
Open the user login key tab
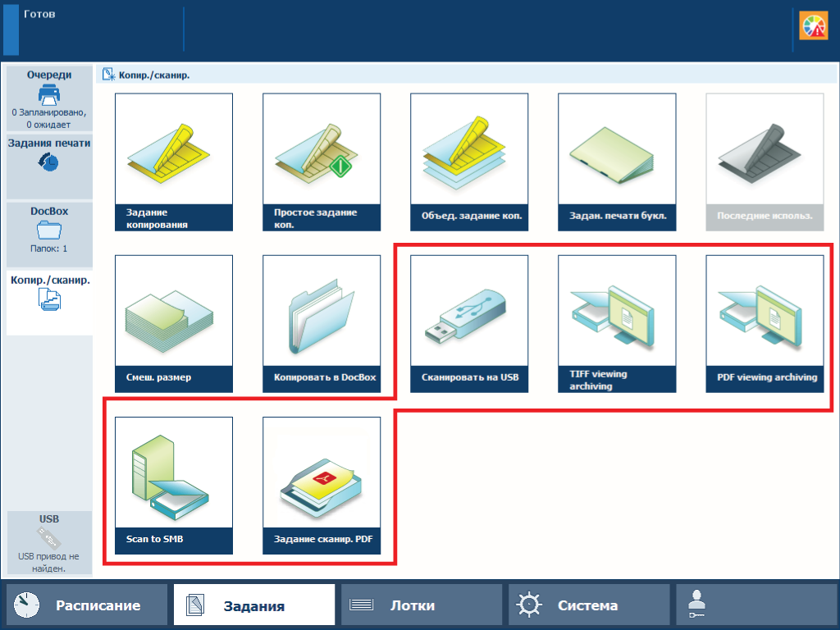click(x=756, y=605)
